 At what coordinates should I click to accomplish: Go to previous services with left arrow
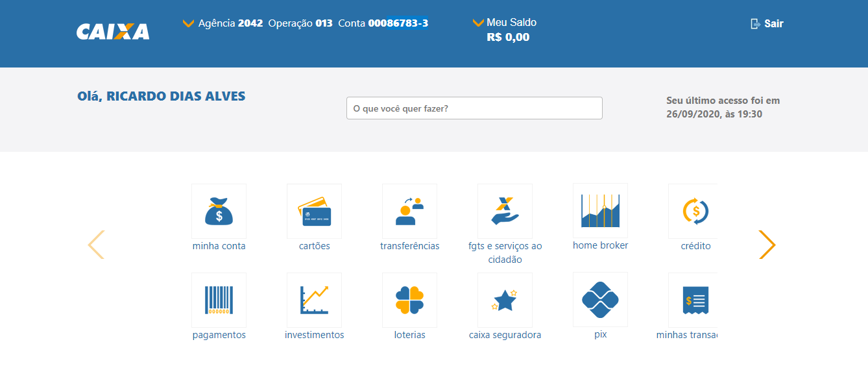click(x=96, y=245)
